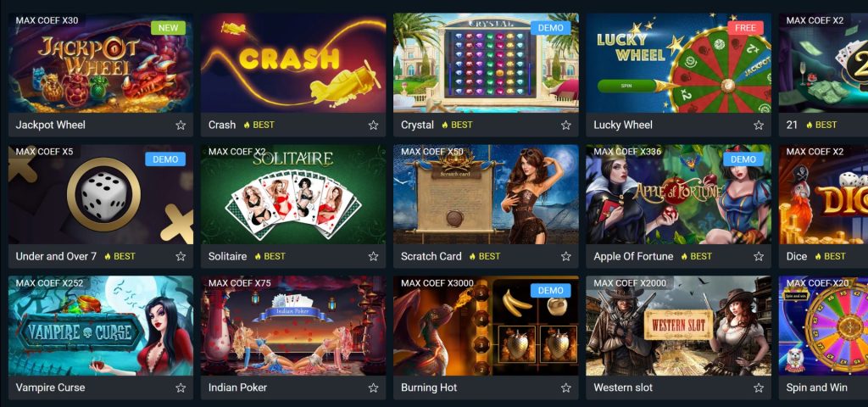The height and width of the screenshot is (407, 868).
Task: Toggle the Apple Of Fortune star
Action: (759, 256)
